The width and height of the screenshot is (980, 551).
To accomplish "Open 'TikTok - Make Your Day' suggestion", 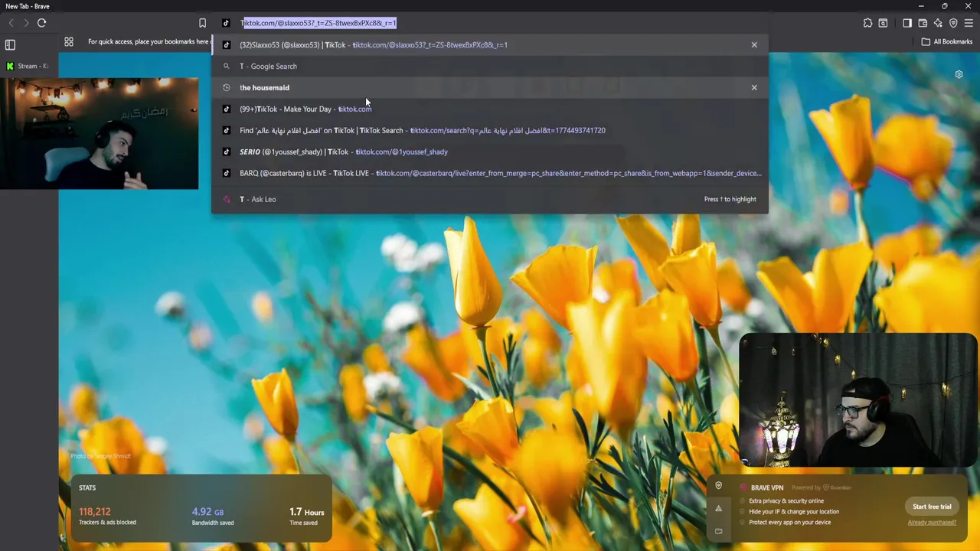I will point(490,109).
